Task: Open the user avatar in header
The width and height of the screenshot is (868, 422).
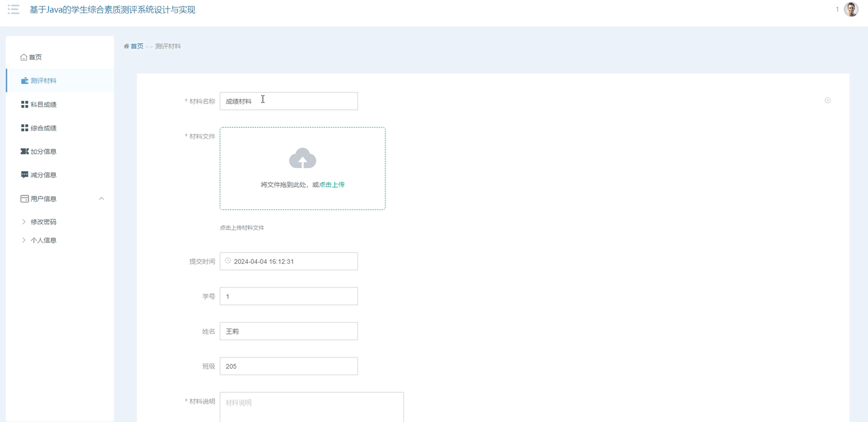Action: [x=851, y=9]
